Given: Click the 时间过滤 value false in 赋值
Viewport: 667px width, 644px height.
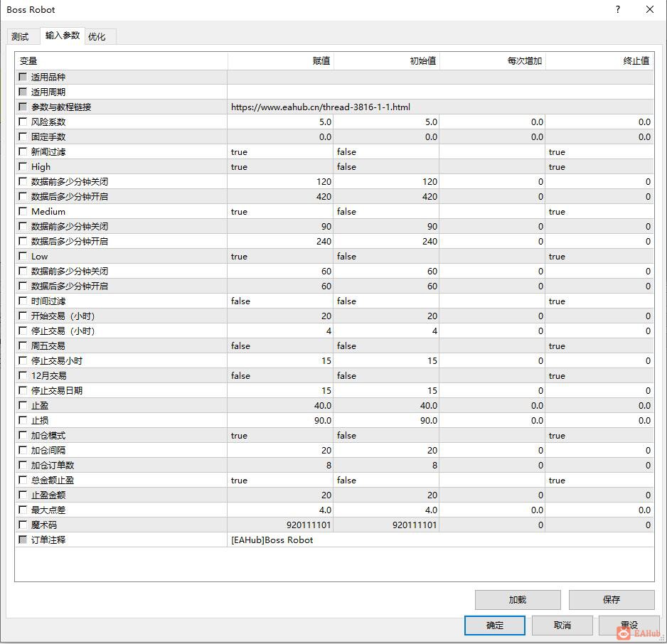Looking at the screenshot, I should pyautogui.click(x=240, y=301).
